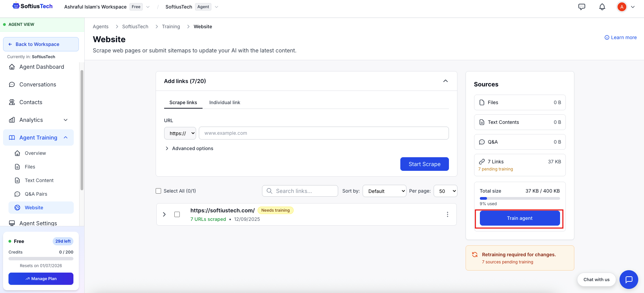Viewport: 644px width, 293px height.
Task: Click the Text Content document icon
Action: point(17,180)
